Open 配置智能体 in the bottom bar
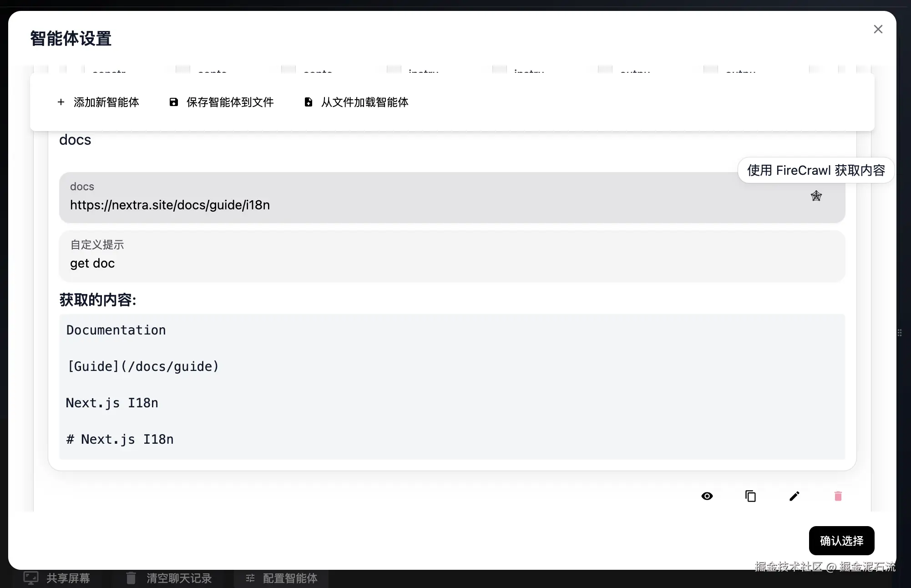Screen dimensions: 911x588 tap(281, 578)
